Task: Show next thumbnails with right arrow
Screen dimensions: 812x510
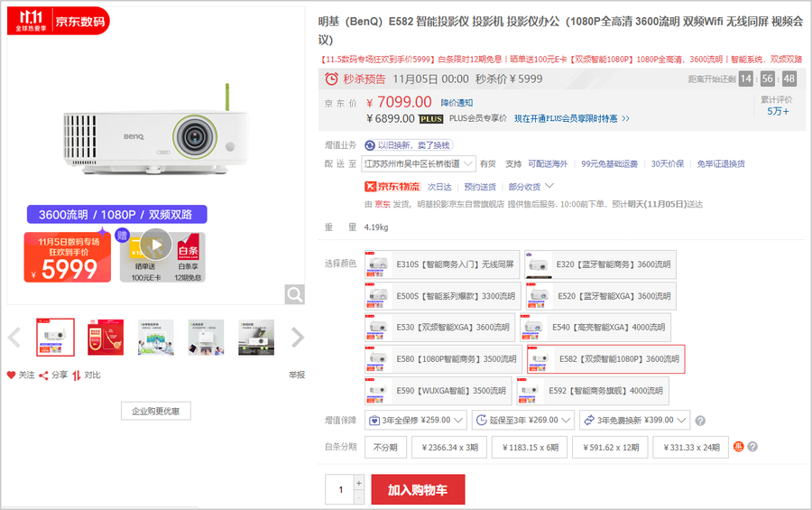Action: (297, 338)
